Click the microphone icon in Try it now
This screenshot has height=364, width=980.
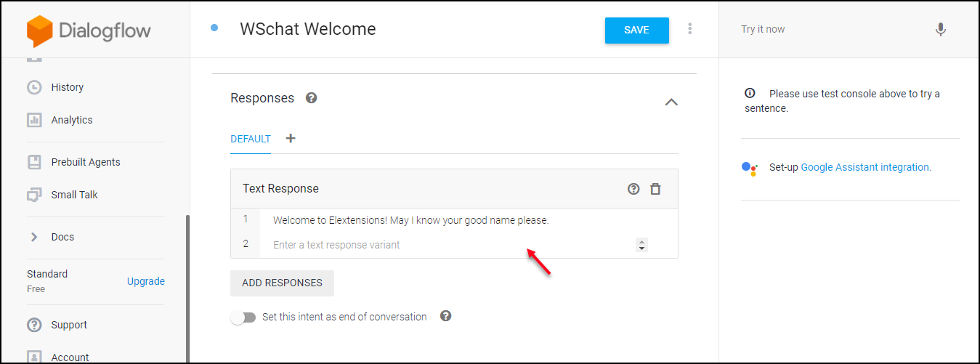[x=941, y=30]
